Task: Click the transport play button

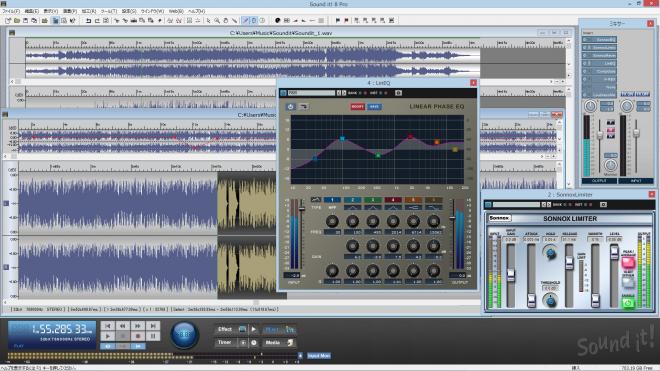Action: (x=107, y=336)
